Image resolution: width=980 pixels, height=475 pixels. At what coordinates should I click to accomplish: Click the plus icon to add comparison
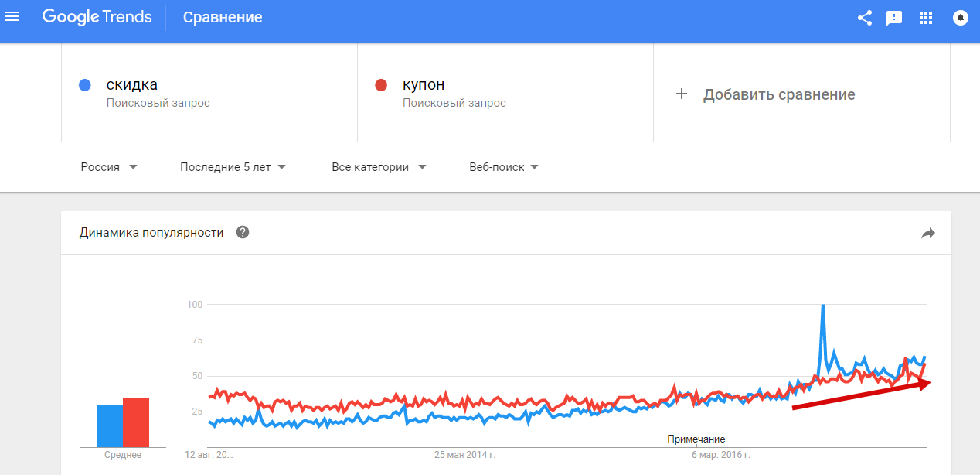click(682, 94)
